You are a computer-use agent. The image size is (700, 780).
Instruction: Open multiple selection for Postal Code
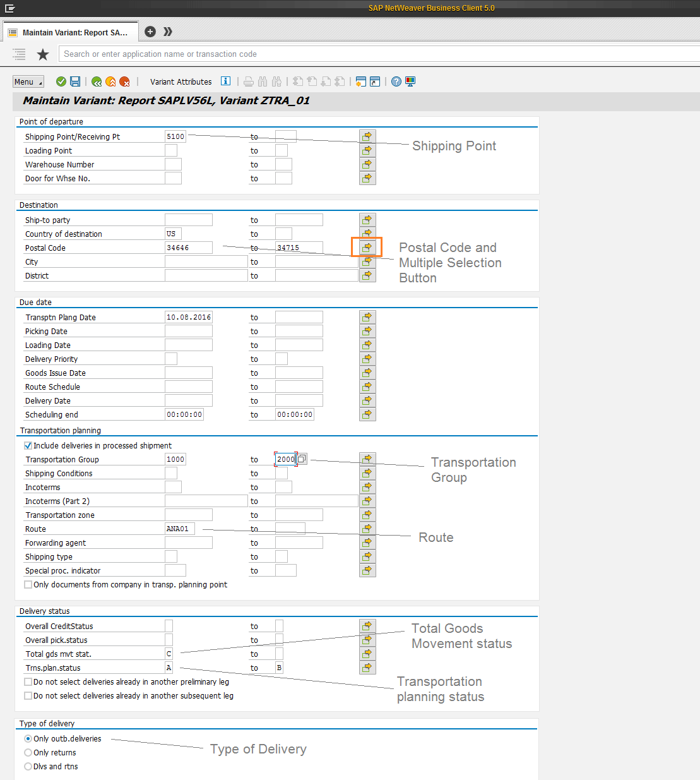pos(367,248)
